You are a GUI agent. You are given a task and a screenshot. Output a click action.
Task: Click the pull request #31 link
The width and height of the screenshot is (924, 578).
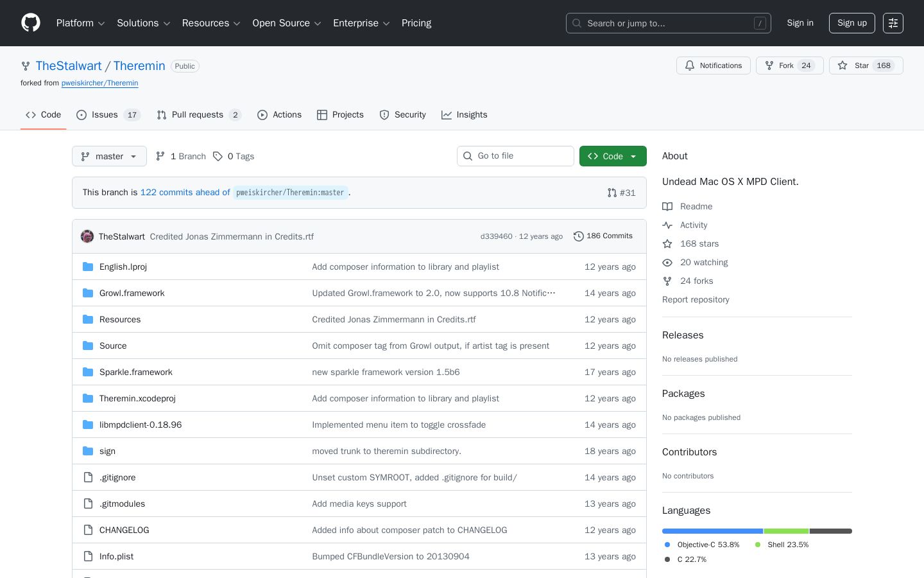pos(621,193)
